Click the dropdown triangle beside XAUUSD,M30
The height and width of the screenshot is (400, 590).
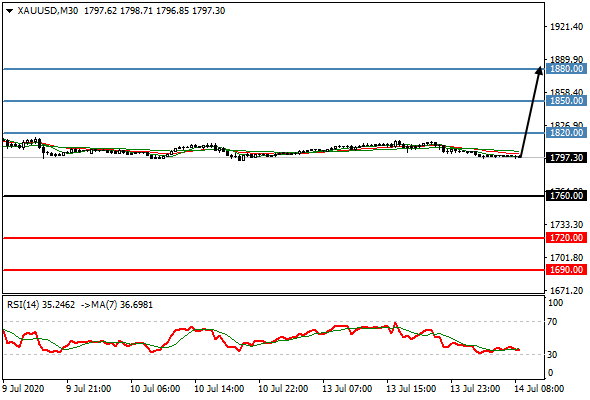pyautogui.click(x=10, y=11)
